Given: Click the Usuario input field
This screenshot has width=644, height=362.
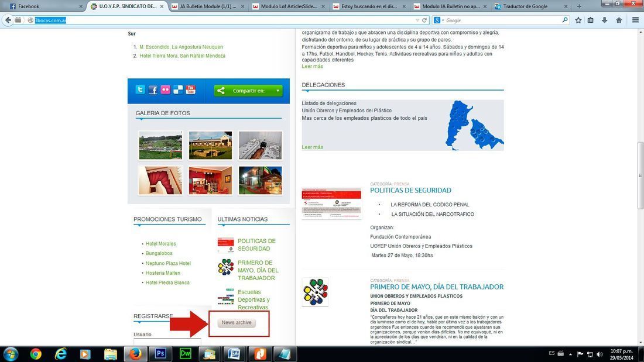Looking at the screenshot, I should click(167, 342).
